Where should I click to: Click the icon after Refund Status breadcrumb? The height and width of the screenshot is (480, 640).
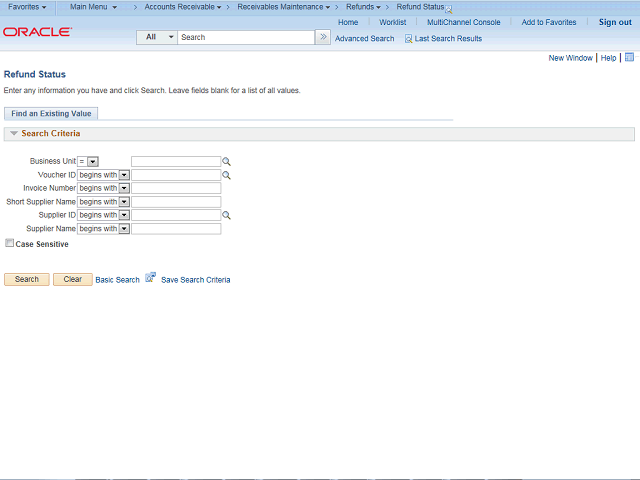449,10
